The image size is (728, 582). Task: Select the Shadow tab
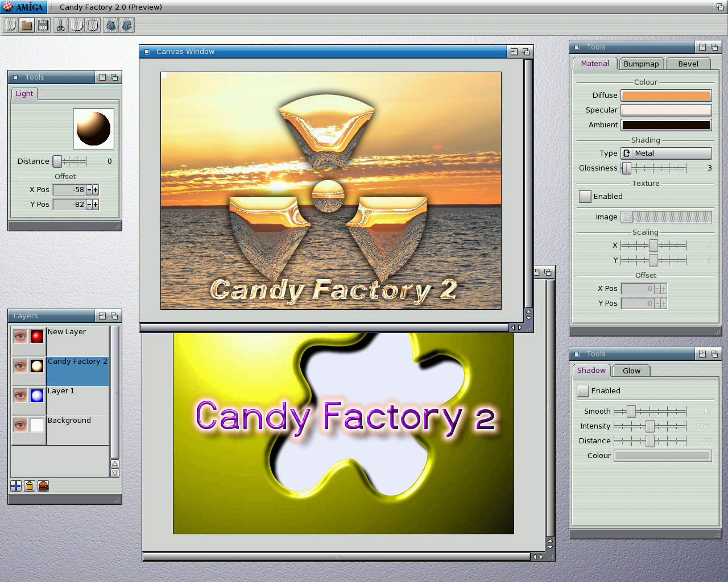(x=591, y=371)
